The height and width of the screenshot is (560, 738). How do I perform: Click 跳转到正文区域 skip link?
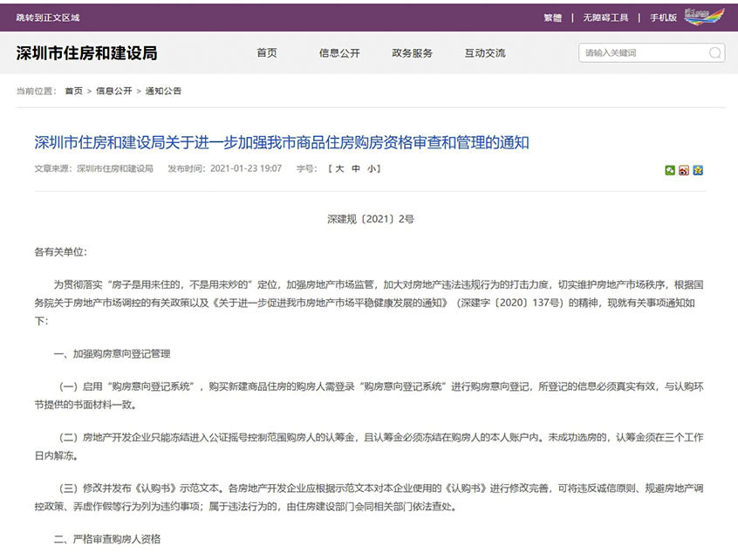pyautogui.click(x=48, y=17)
